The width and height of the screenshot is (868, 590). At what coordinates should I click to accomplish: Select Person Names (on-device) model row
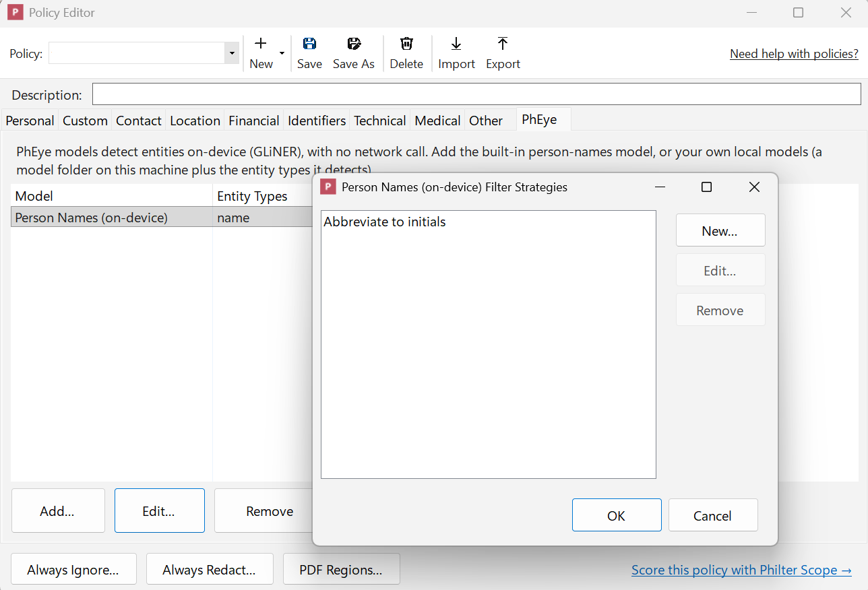pos(162,218)
